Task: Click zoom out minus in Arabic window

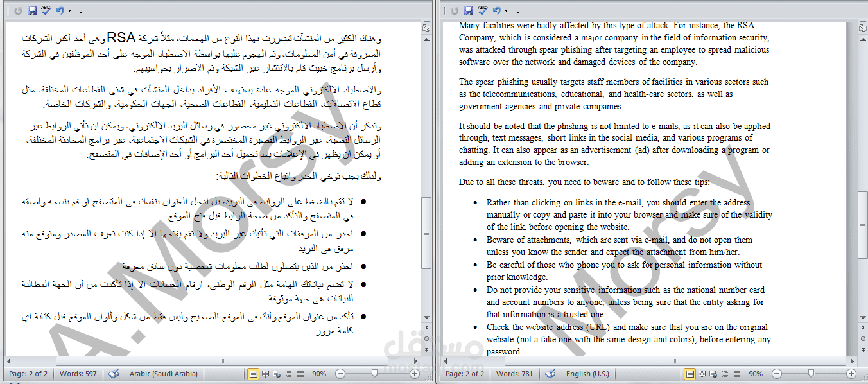Action: click(340, 374)
